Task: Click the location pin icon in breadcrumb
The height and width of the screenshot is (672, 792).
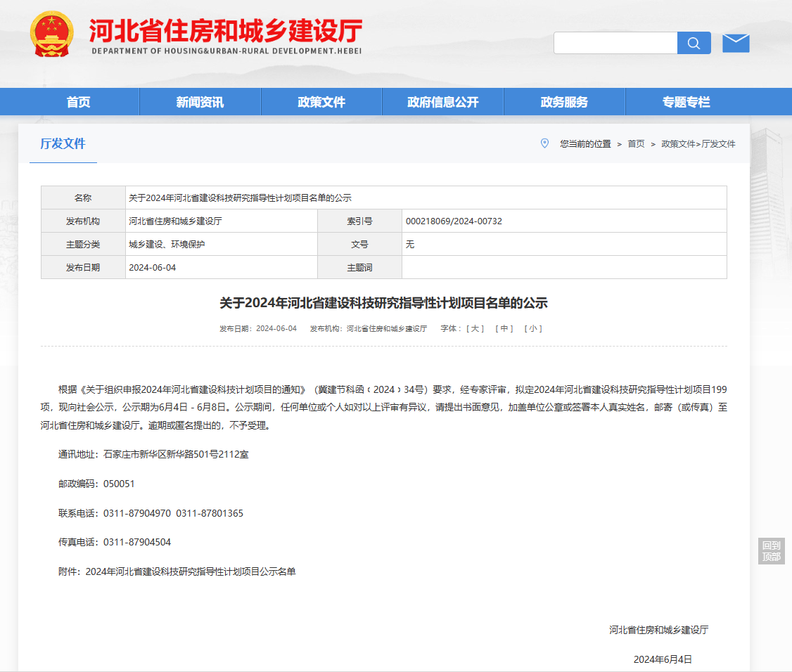Action: tap(544, 143)
